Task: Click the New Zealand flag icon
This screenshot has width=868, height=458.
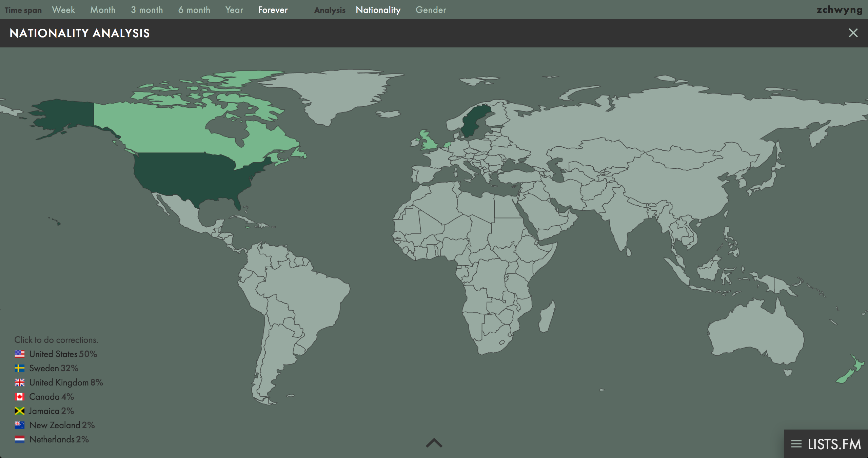Action: 20,425
